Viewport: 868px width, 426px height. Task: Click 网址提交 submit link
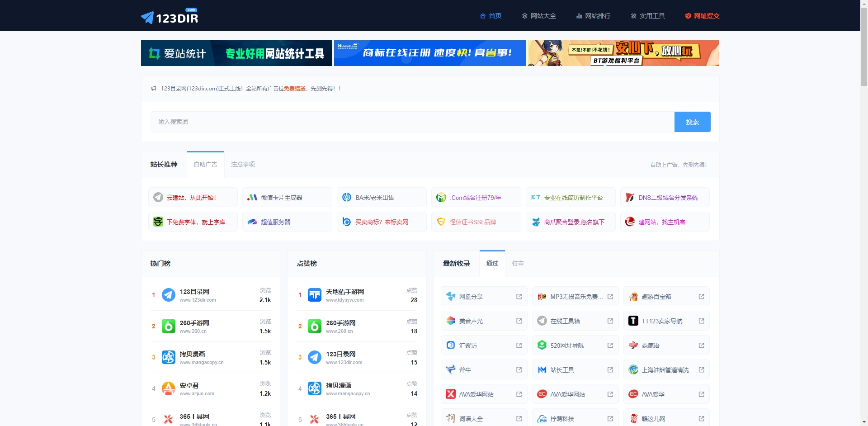click(702, 16)
